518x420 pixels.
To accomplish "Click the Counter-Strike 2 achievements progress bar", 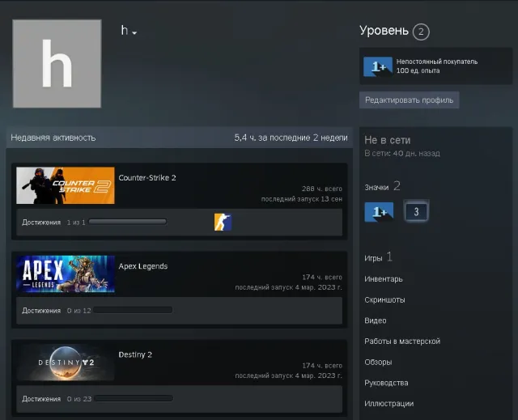I will point(128,222).
